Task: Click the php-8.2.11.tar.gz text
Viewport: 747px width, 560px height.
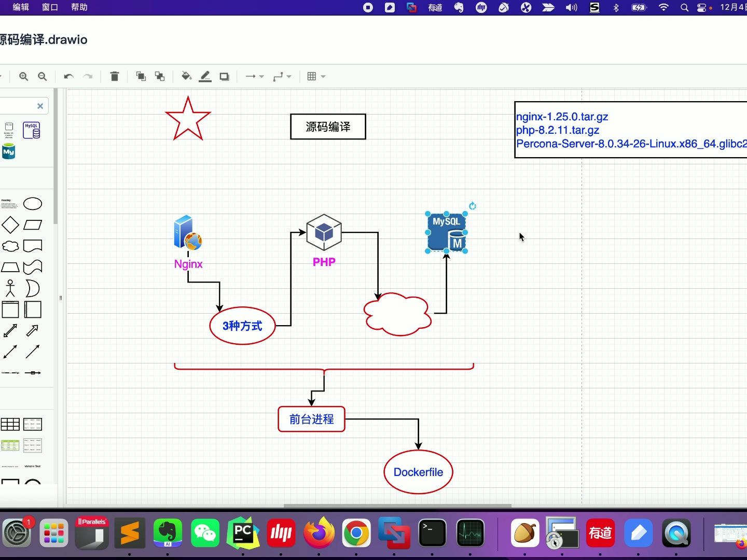Action: coord(557,130)
